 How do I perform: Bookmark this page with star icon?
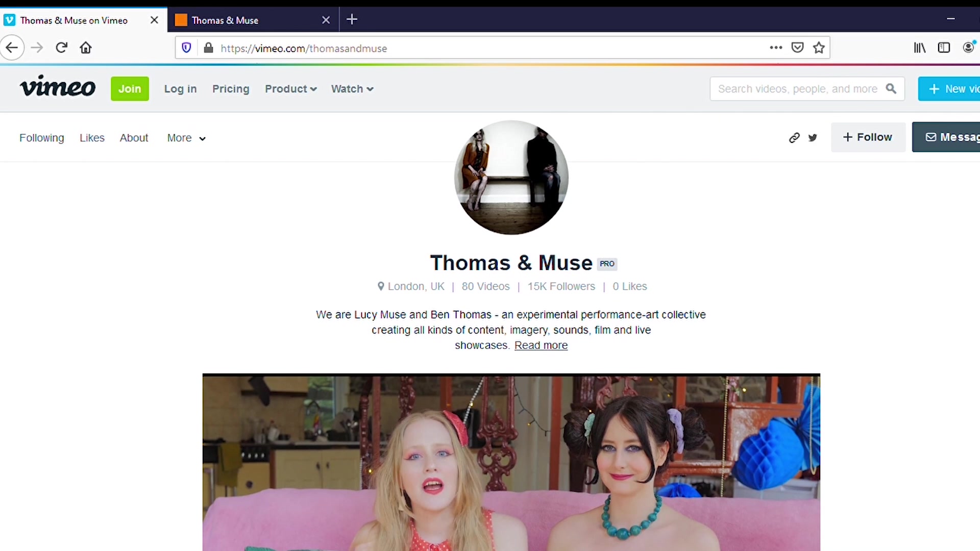click(819, 48)
